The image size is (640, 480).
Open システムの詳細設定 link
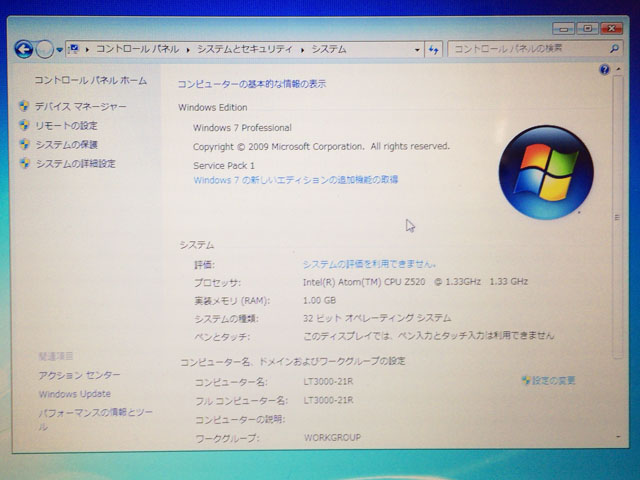pyautogui.click(x=76, y=164)
